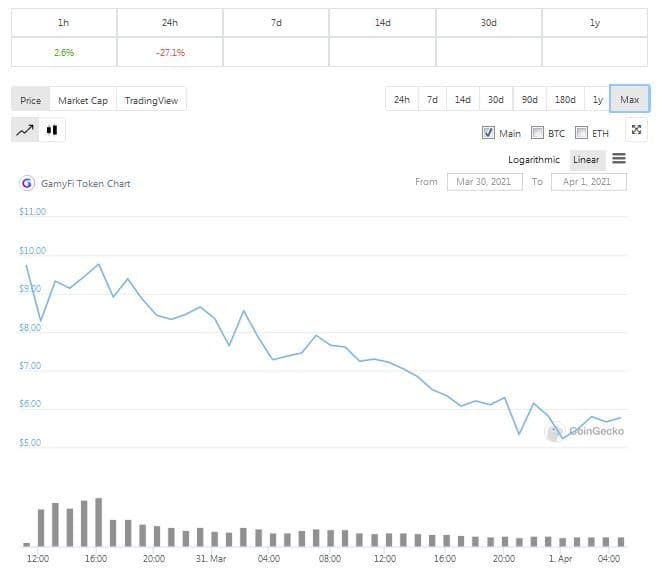Image resolution: width=657 pixels, height=576 pixels.
Task: Set chart scale to Linear
Action: 586,160
